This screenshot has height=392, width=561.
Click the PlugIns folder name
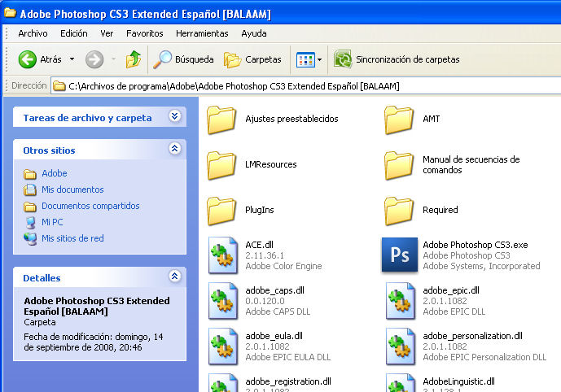(x=260, y=210)
